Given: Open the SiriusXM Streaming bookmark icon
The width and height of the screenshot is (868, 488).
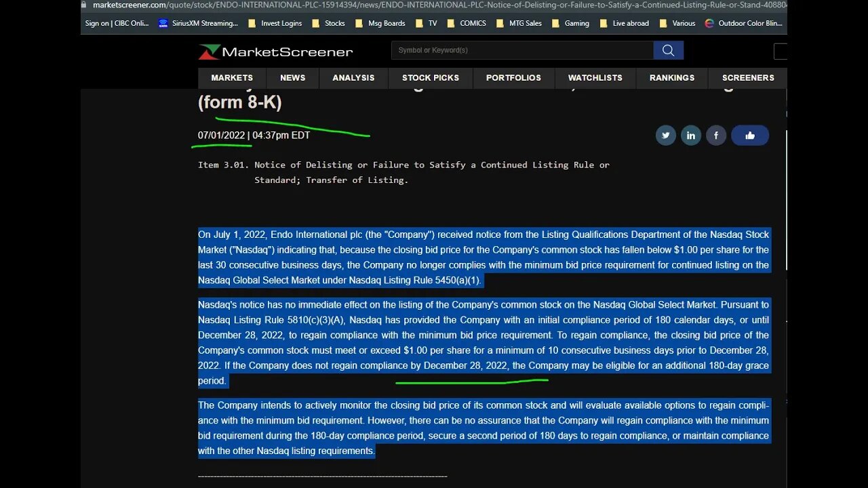Looking at the screenshot, I should (x=163, y=23).
